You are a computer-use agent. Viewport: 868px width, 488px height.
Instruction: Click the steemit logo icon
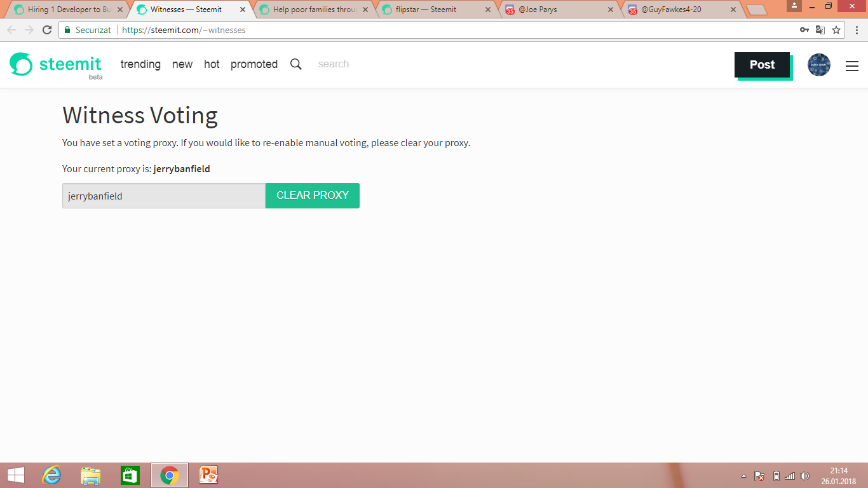point(21,64)
